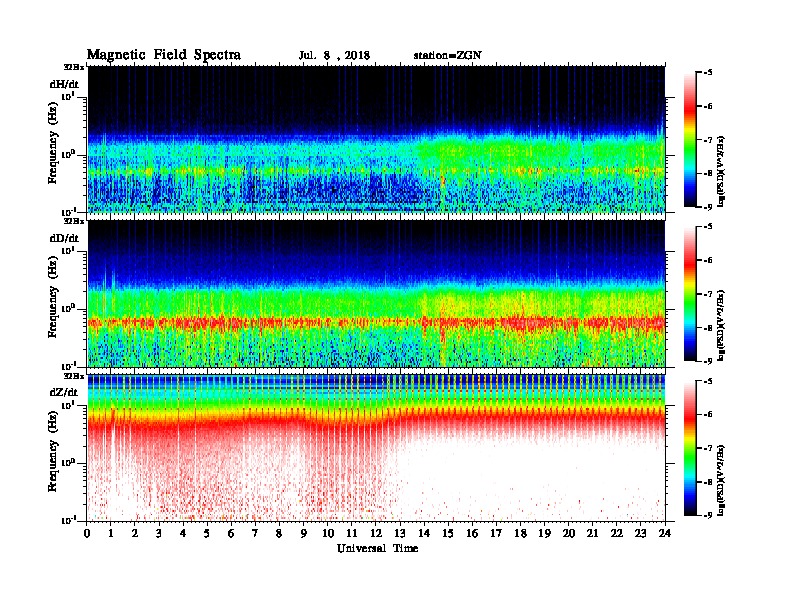Click the dD/dt panel color bar
This screenshot has height=612, width=792.
tap(690, 293)
